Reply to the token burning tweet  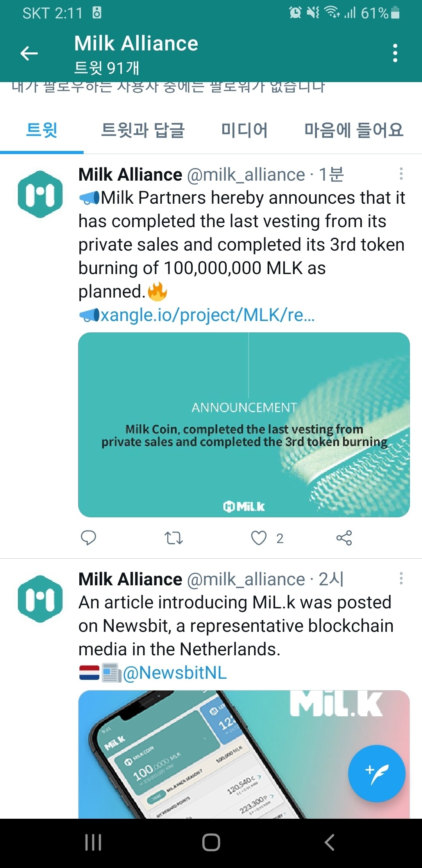[x=88, y=538]
